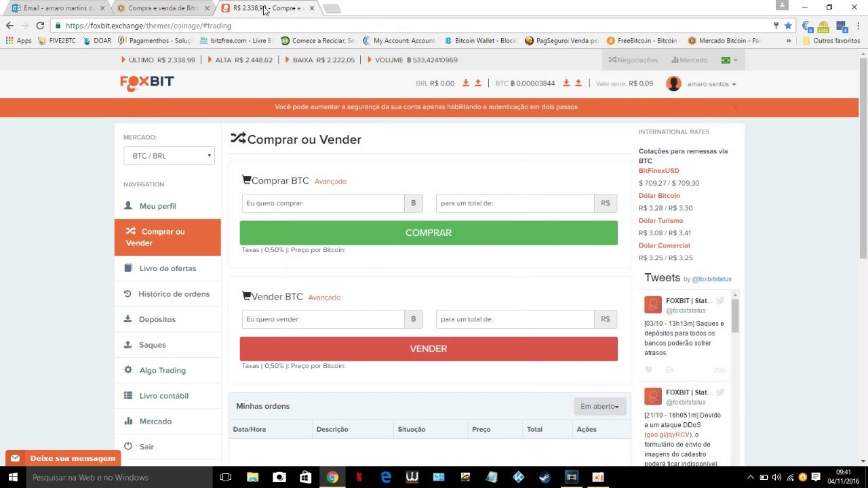The width and height of the screenshot is (868, 488).
Task: Open the goo.gl/jqyRCV tweet link
Action: 668,434
